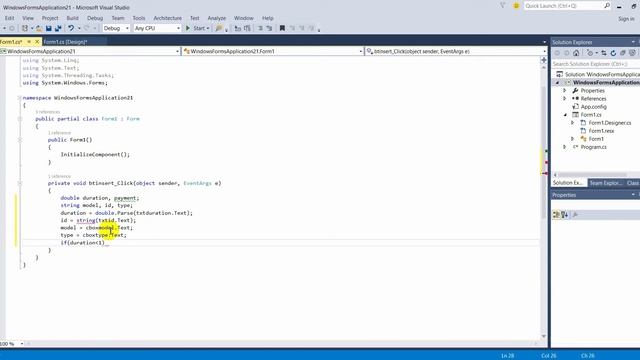The height and width of the screenshot is (360, 640).
Task: Select Form1.resx in Solution Explorer
Action: click(x=601, y=131)
